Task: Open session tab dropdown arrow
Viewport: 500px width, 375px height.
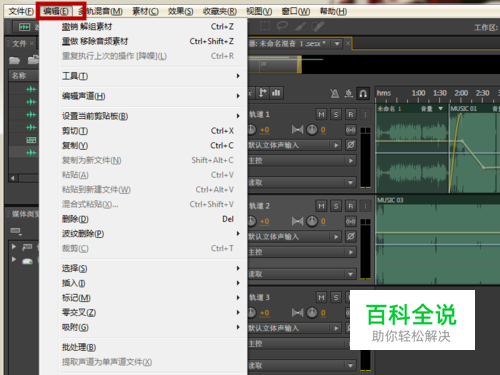Action: click(337, 44)
